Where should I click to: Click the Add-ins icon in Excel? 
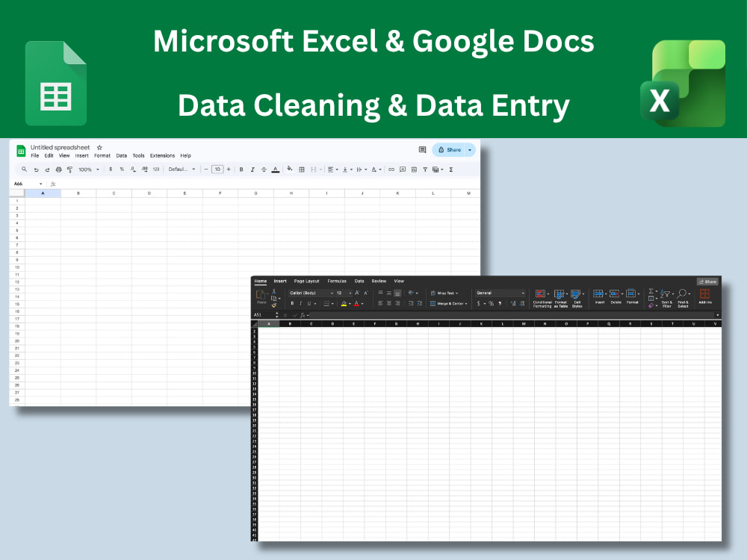705,296
